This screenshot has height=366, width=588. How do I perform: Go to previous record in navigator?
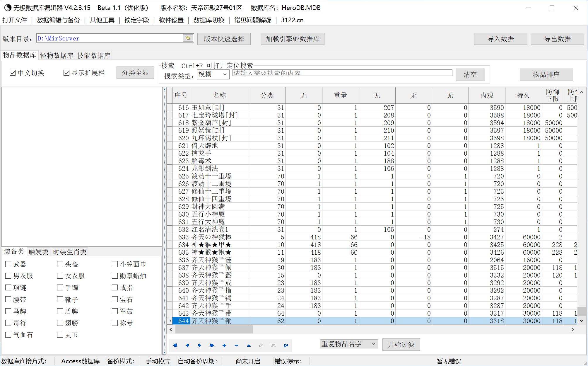click(x=187, y=345)
